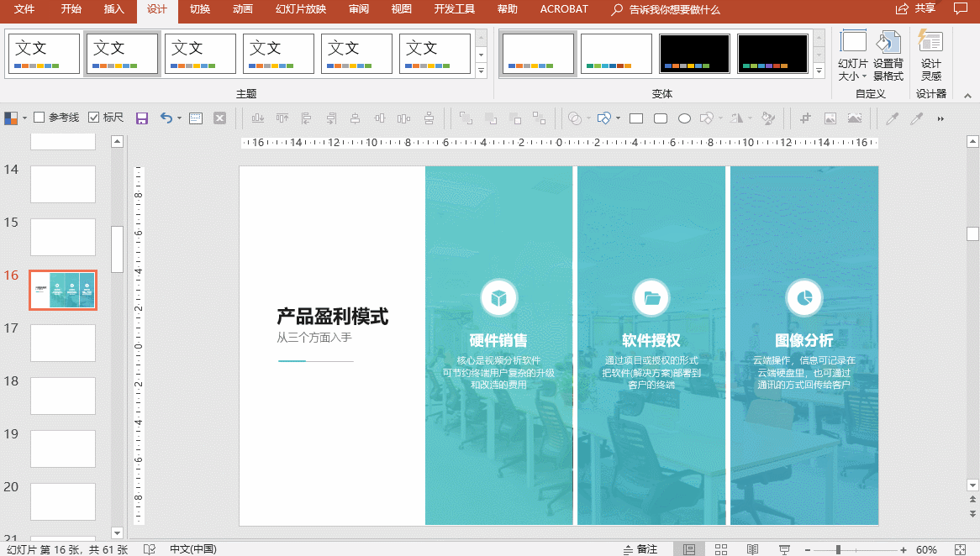Open Slide Sorter view in status bar

[x=720, y=549]
